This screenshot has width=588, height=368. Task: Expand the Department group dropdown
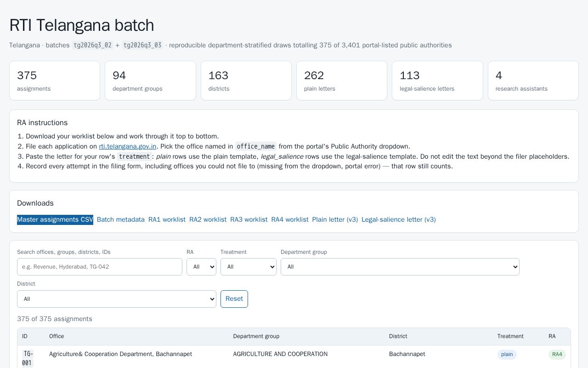pos(400,267)
